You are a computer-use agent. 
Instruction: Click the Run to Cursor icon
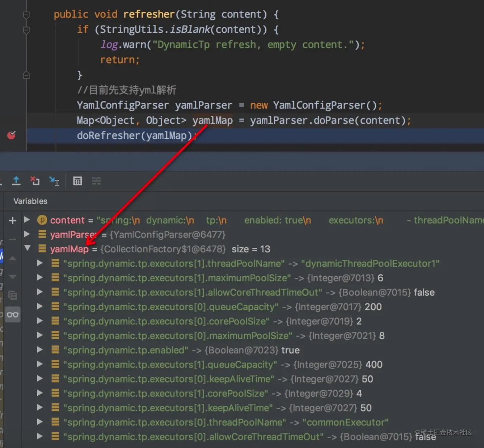point(54,181)
